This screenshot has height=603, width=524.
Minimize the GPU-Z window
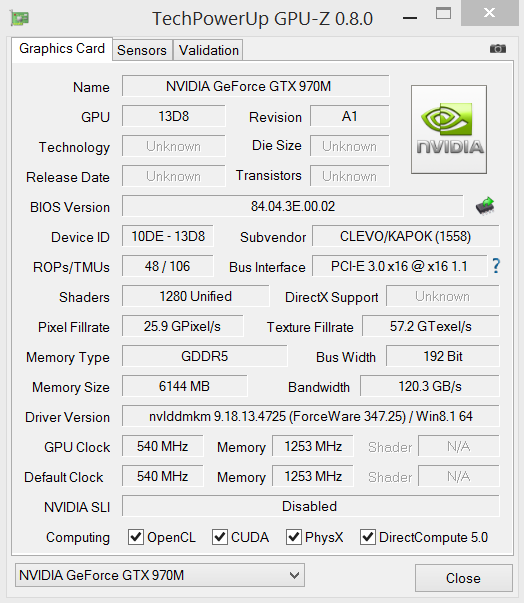410,18
